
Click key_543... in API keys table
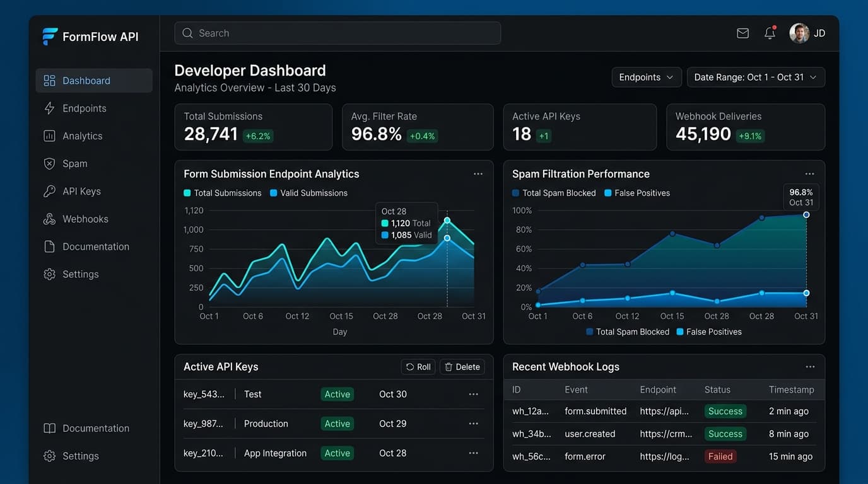[x=203, y=395]
